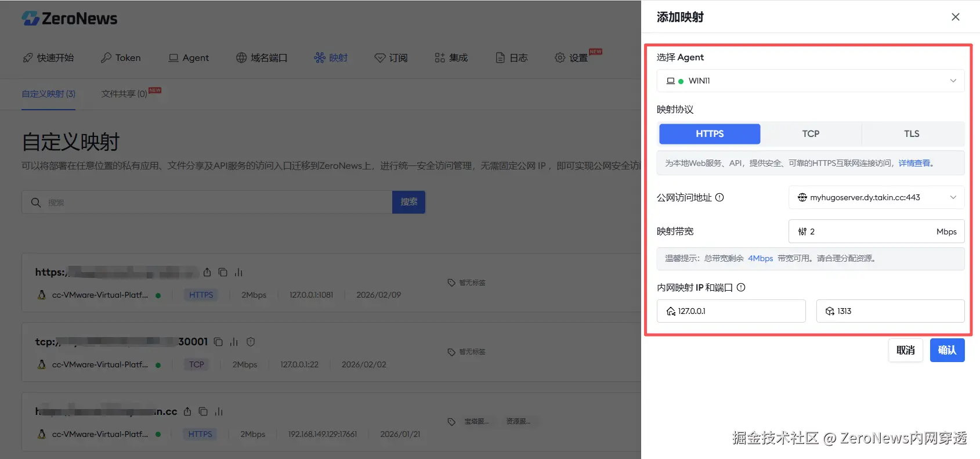
Task: Select HTTPS as the mapping protocol
Action: [x=710, y=133]
